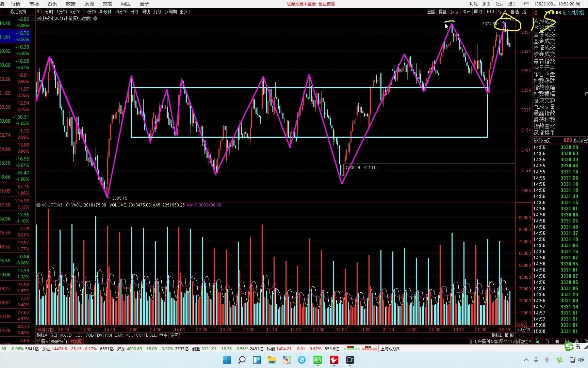
Task: Click 返回 back button
Action: [x=526, y=12]
